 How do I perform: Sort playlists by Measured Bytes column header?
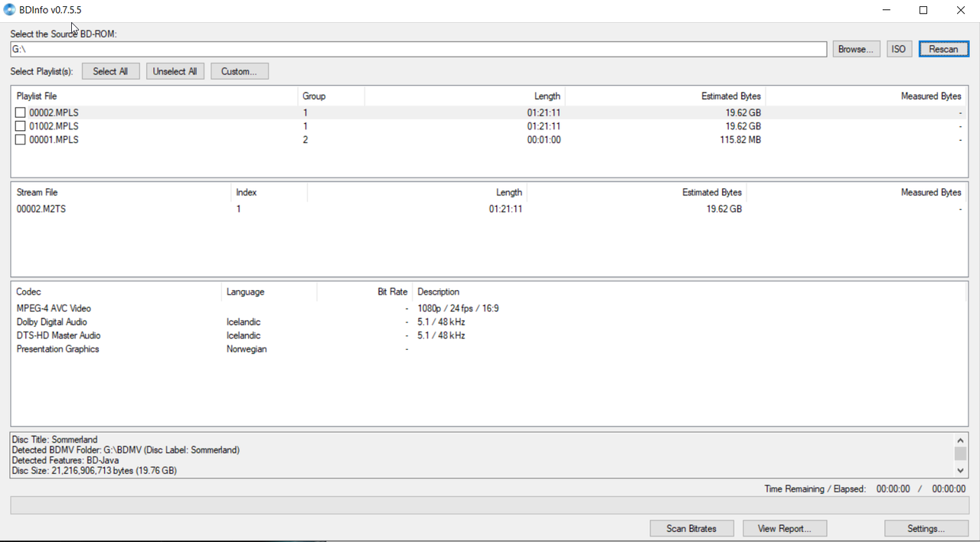tap(866, 96)
